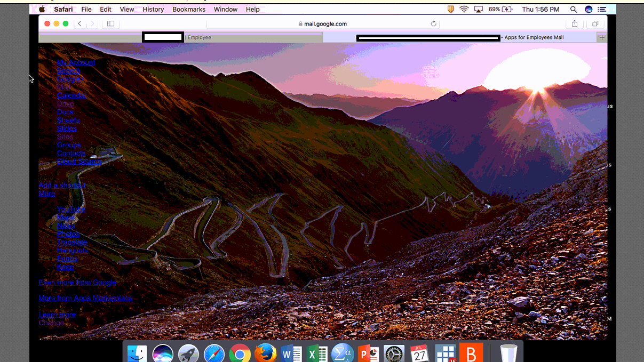This screenshot has width=644, height=362.
Task: Open the Hangouts link
Action: 73,250
